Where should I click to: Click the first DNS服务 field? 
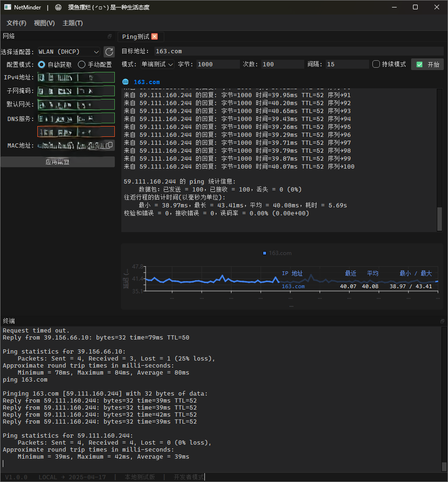[76, 118]
